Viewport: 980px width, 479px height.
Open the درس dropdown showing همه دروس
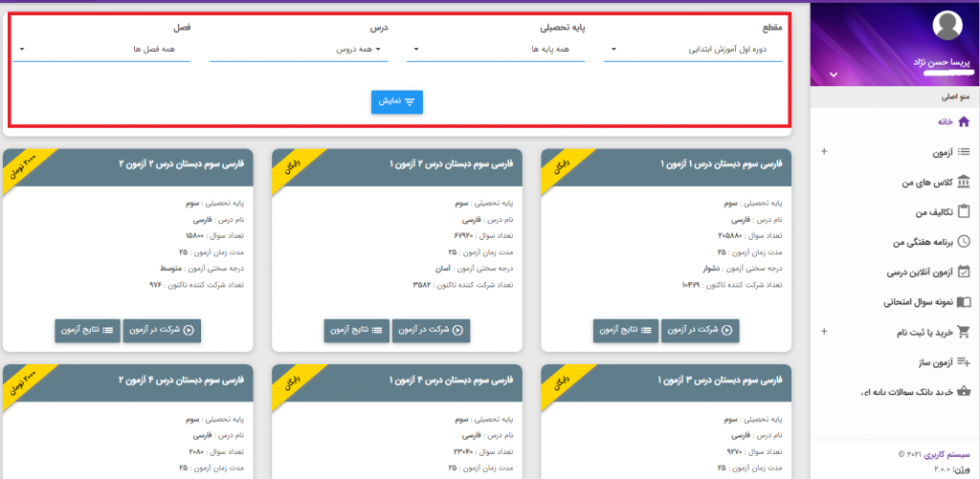(299, 49)
